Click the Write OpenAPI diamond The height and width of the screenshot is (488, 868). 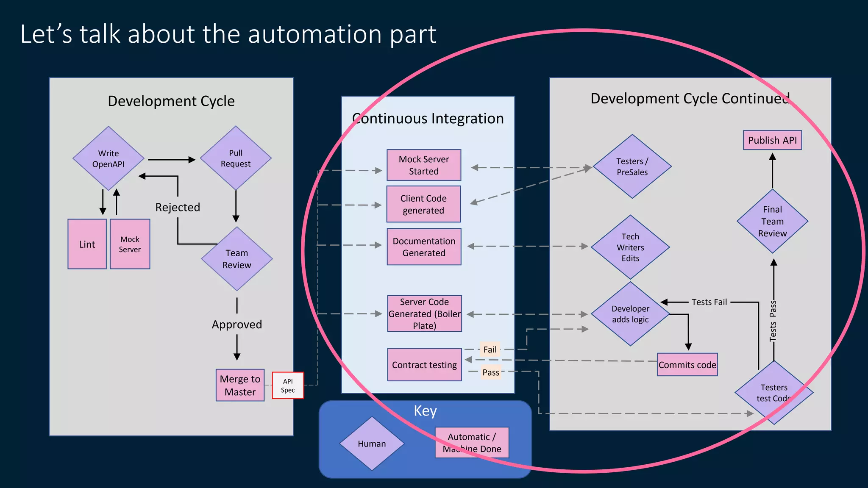tap(108, 158)
